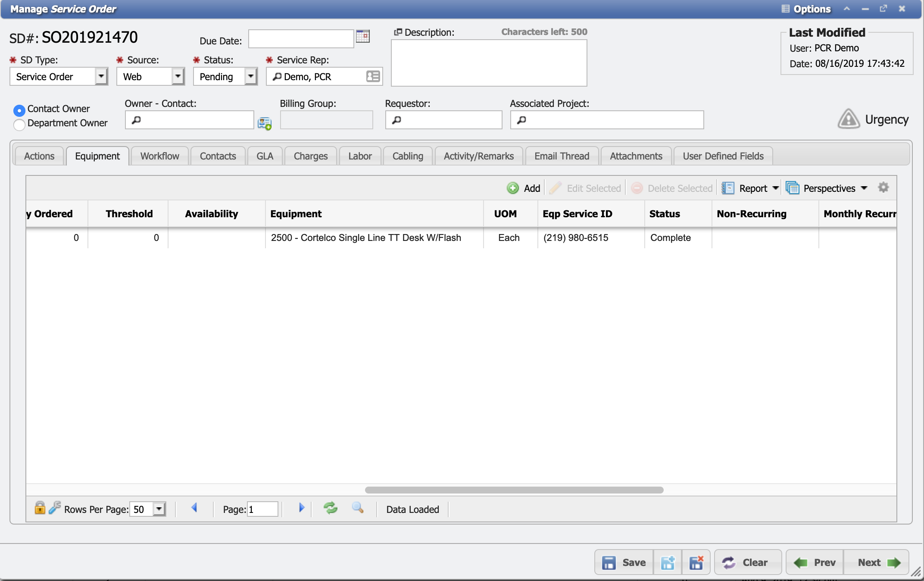The height and width of the screenshot is (581, 924).
Task: Click the grid lock icon
Action: (40, 508)
